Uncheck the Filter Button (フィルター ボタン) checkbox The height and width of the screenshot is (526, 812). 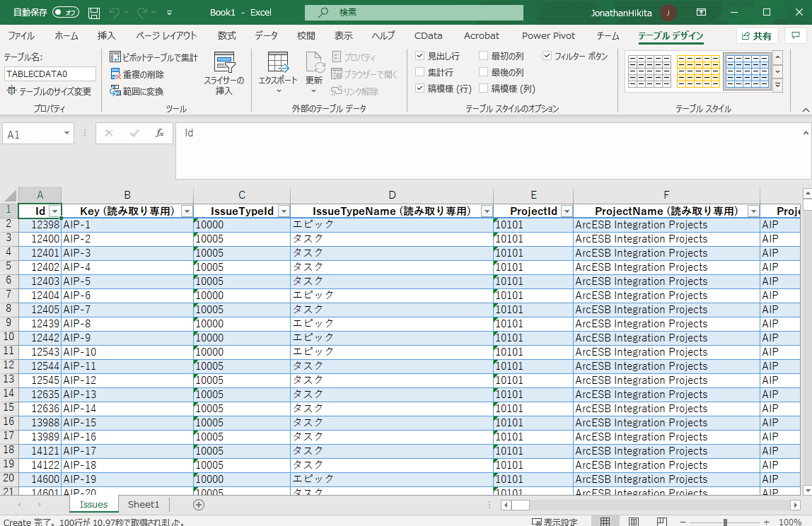click(x=547, y=56)
